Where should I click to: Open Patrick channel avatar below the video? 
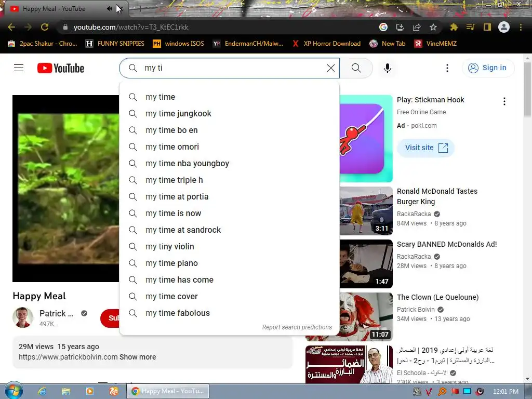[23, 317]
